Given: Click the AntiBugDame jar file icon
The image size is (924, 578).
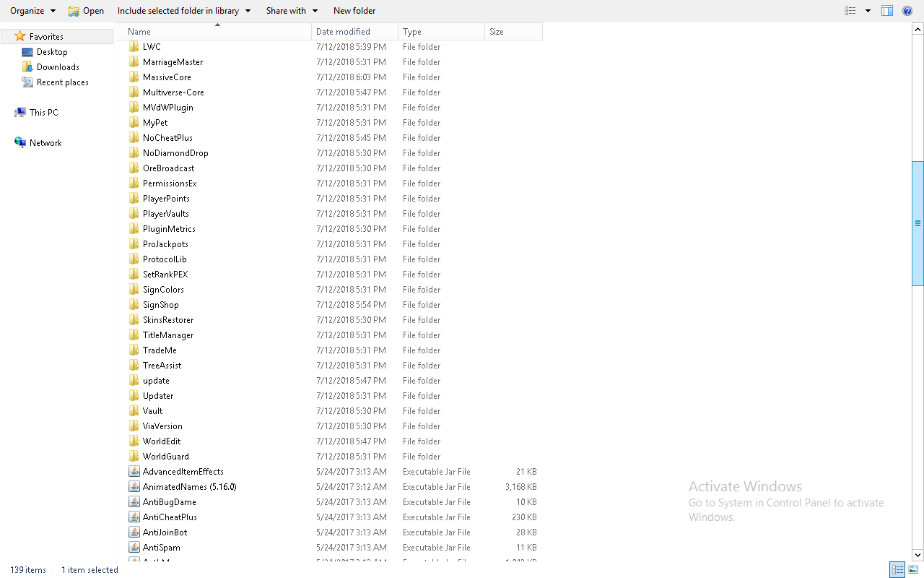Looking at the screenshot, I should 134,502.
